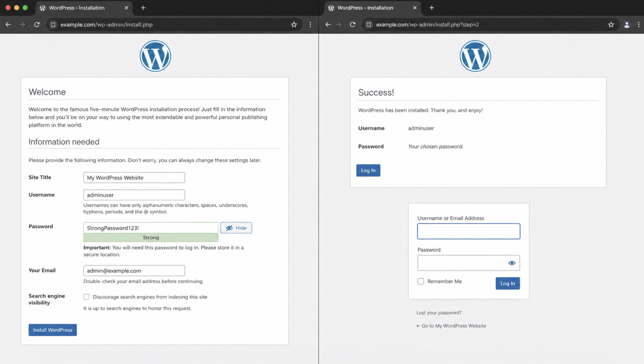Close the left WordPress Installation tab
The height and width of the screenshot is (364, 644).
pyautogui.click(x=126, y=8)
